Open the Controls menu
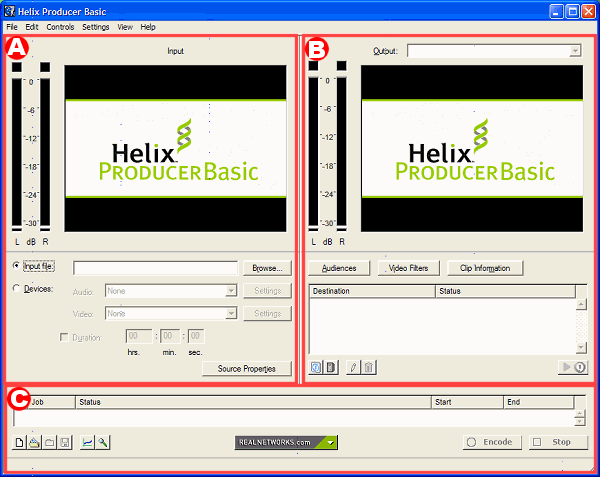Image resolution: width=600 pixels, height=477 pixels. coord(60,26)
